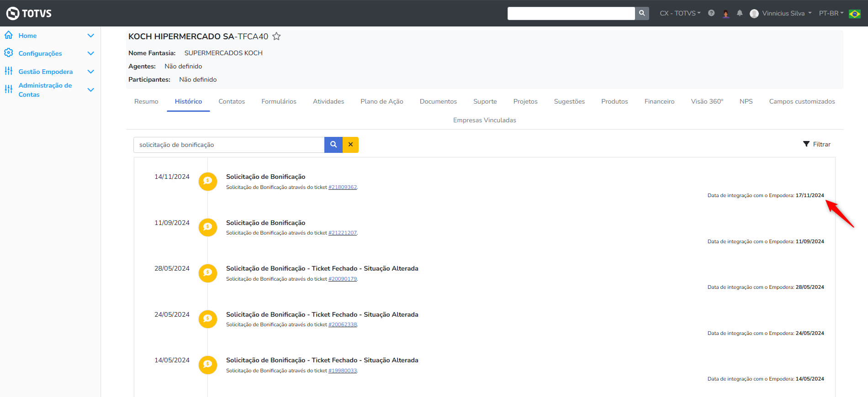Expand the Administração de Contas chevron

click(x=91, y=90)
